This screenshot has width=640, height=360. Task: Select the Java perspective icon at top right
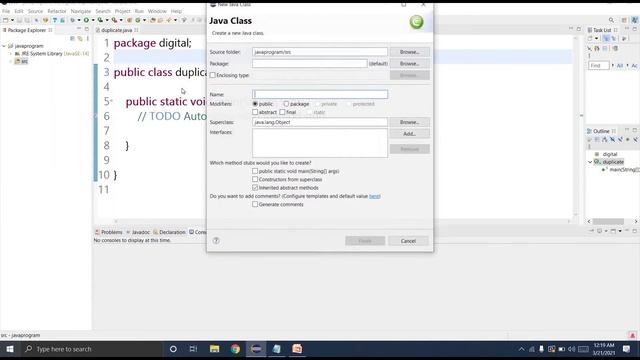click(634, 20)
